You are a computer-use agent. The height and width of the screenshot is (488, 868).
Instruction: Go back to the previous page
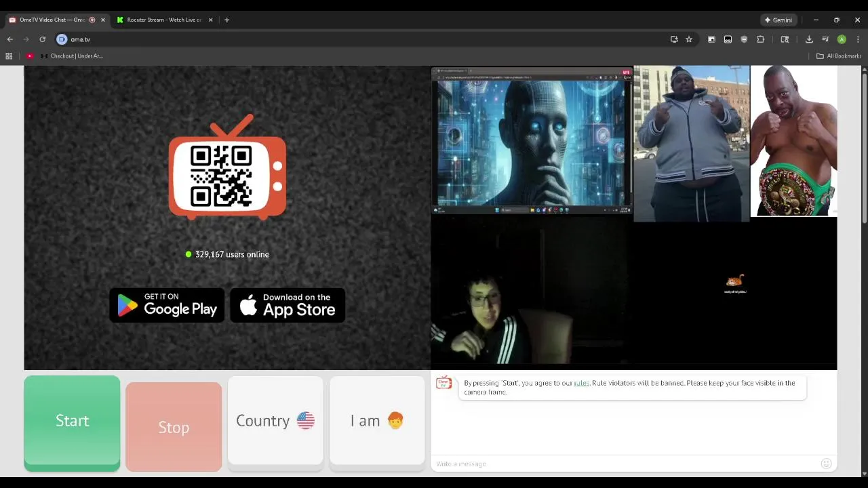[x=10, y=39]
